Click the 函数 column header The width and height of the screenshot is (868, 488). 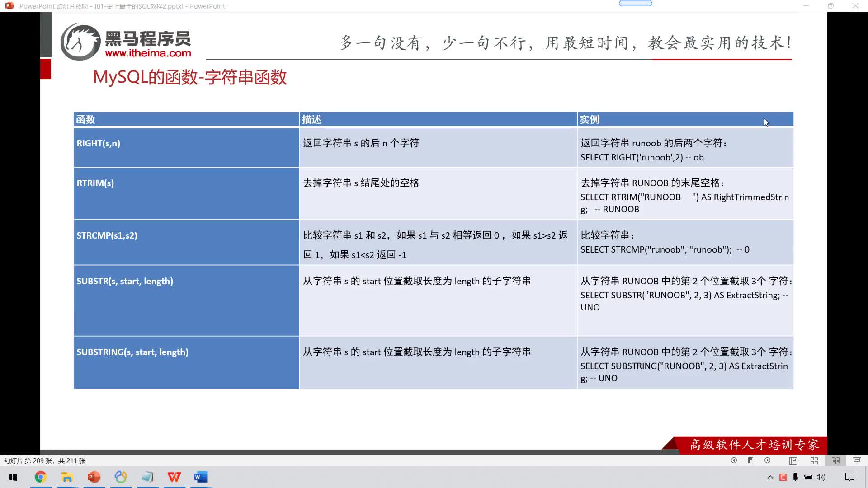point(186,119)
